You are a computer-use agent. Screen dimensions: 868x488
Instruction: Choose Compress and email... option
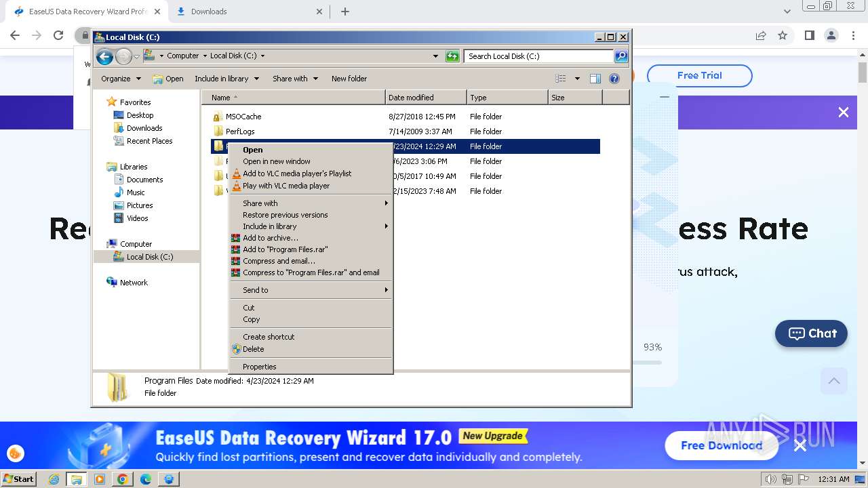tap(311, 261)
